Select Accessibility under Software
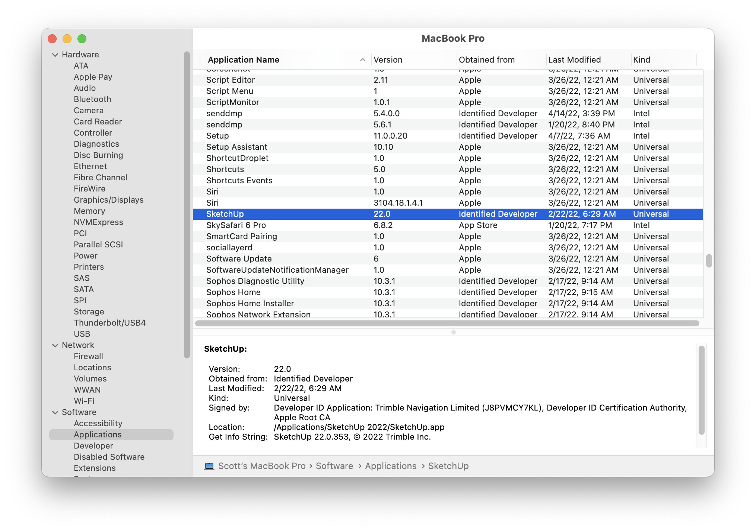The width and height of the screenshot is (756, 532). click(x=98, y=424)
